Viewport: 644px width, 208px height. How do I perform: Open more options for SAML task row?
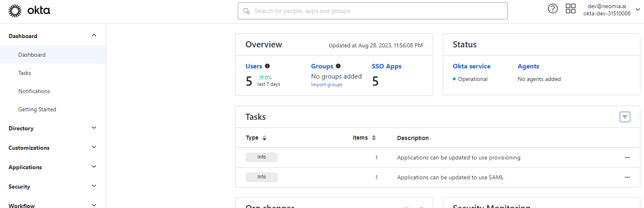point(627,177)
